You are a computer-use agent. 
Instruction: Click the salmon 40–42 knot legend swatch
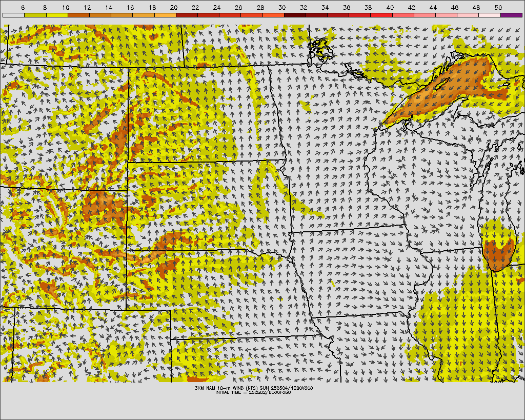403,15
